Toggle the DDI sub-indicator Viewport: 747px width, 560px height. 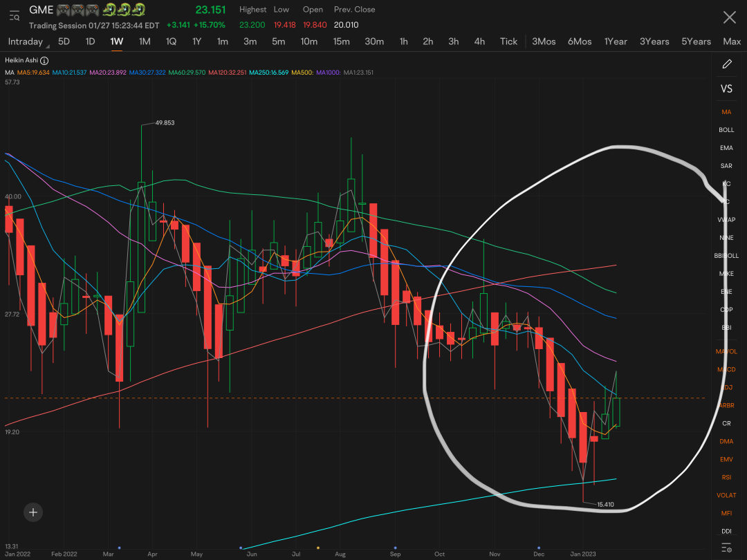(726, 531)
